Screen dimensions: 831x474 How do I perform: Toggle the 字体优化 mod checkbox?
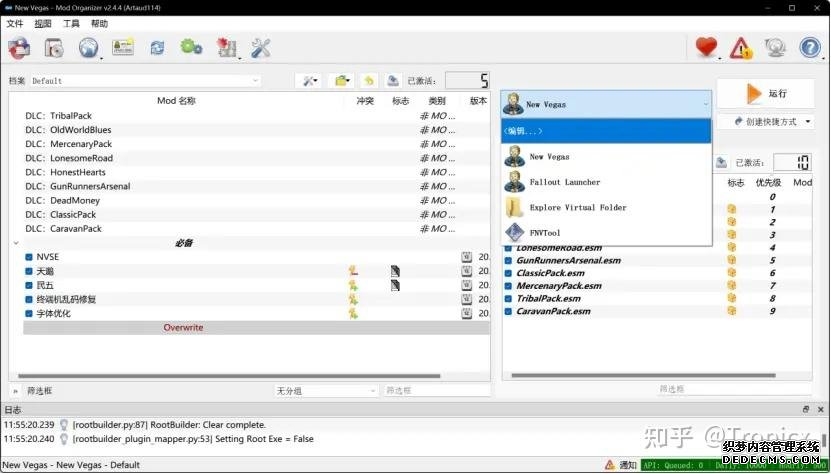pos(30,313)
